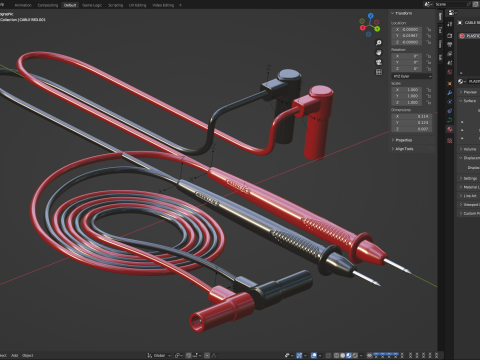Image resolution: width=480 pixels, height=360 pixels.
Task: Open the World properties tab icon
Action: [x=450, y=72]
